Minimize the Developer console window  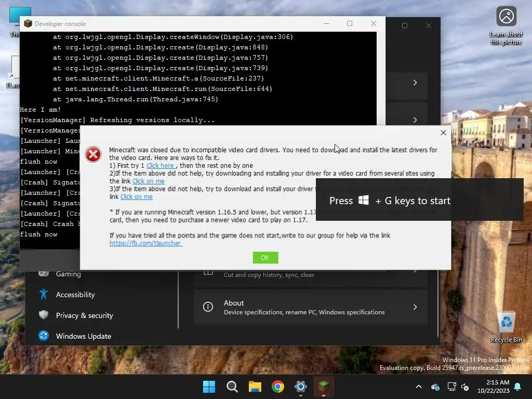(326, 23)
